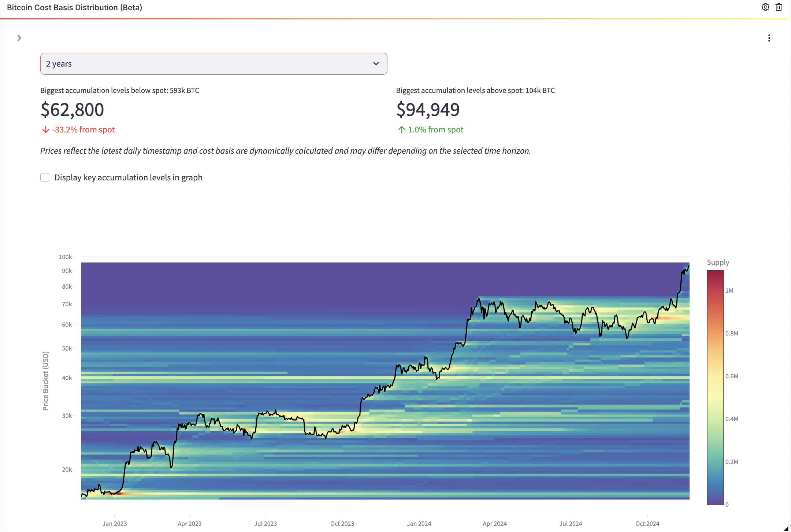
Task: Open the chart settings gear icon
Action: click(x=765, y=7)
